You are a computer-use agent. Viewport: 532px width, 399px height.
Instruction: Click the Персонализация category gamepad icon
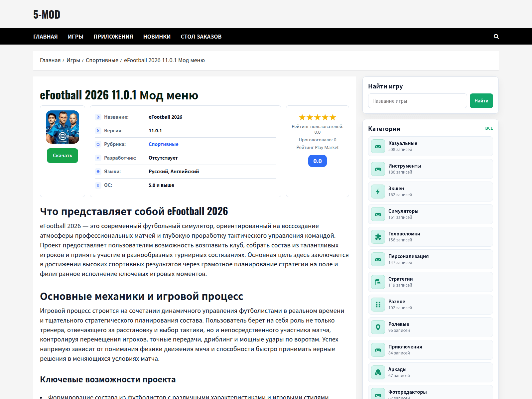tap(378, 259)
